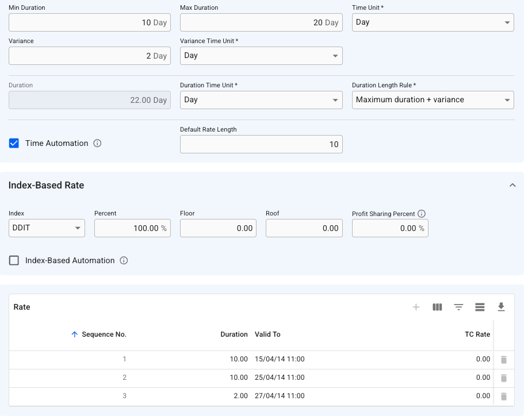528x420 pixels.
Task: Download the Rate table data
Action: pos(501,307)
